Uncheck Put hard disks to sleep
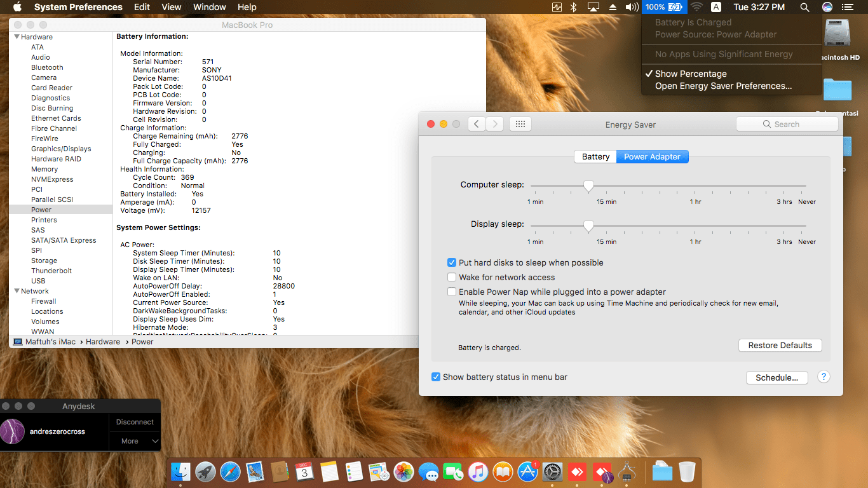868x488 pixels. [x=452, y=262]
